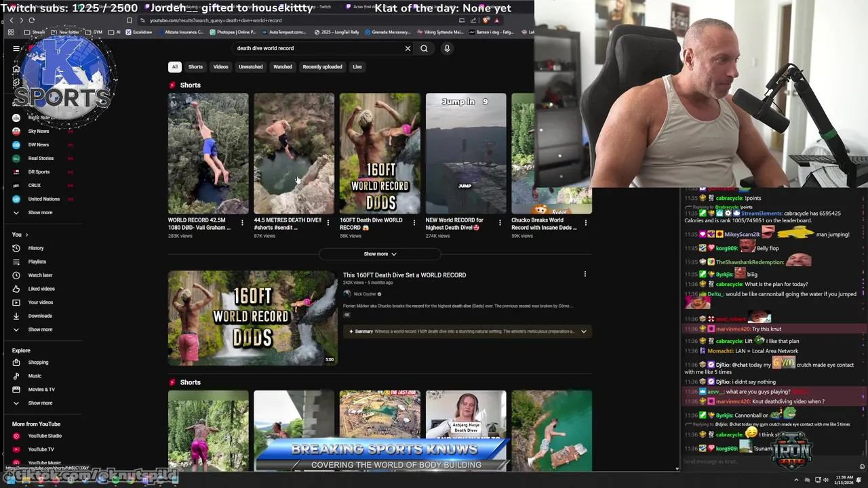The width and height of the screenshot is (868, 488).
Task: Click the magnifier search button
Action: click(424, 48)
